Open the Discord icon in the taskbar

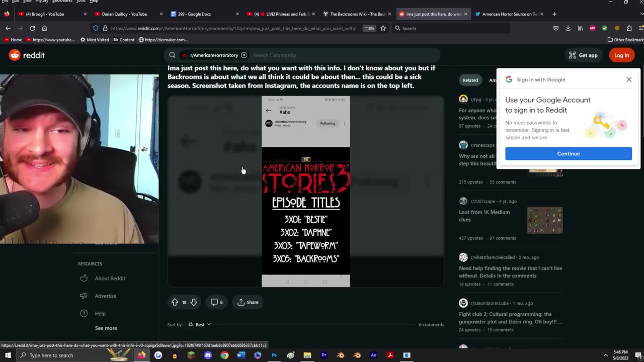208,355
